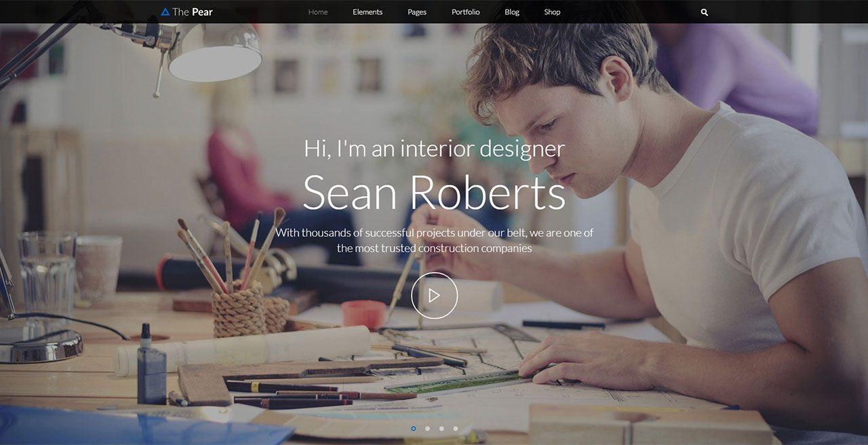Show the fourth slide via the last dot
The image size is (868, 445).
click(x=456, y=428)
